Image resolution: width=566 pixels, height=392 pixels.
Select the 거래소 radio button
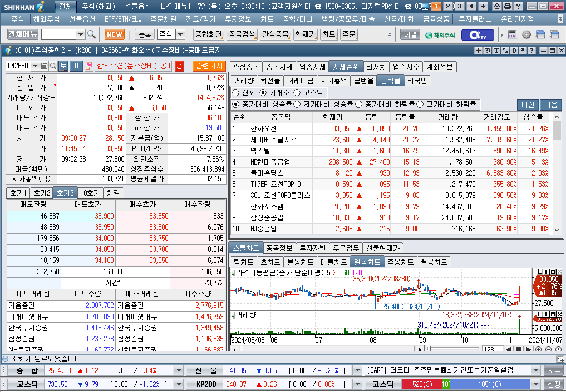tap(263, 93)
